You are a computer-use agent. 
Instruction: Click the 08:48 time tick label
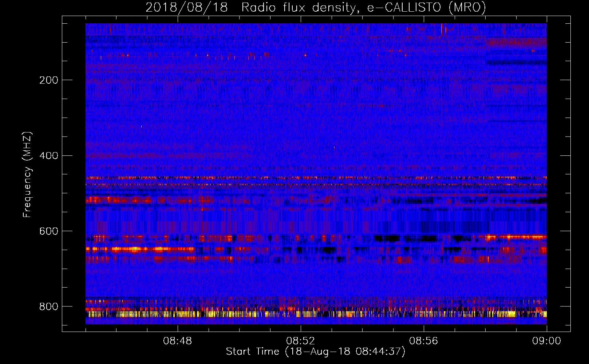[x=178, y=341]
